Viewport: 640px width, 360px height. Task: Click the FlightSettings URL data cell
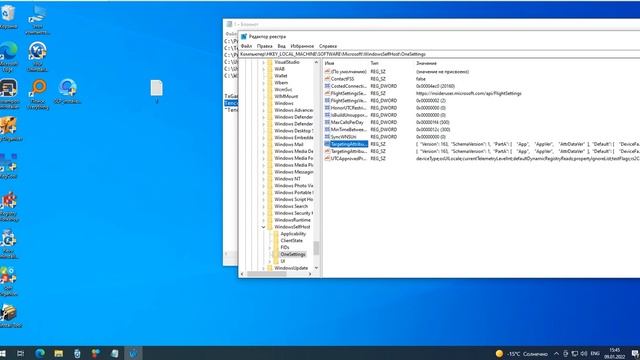point(469,93)
